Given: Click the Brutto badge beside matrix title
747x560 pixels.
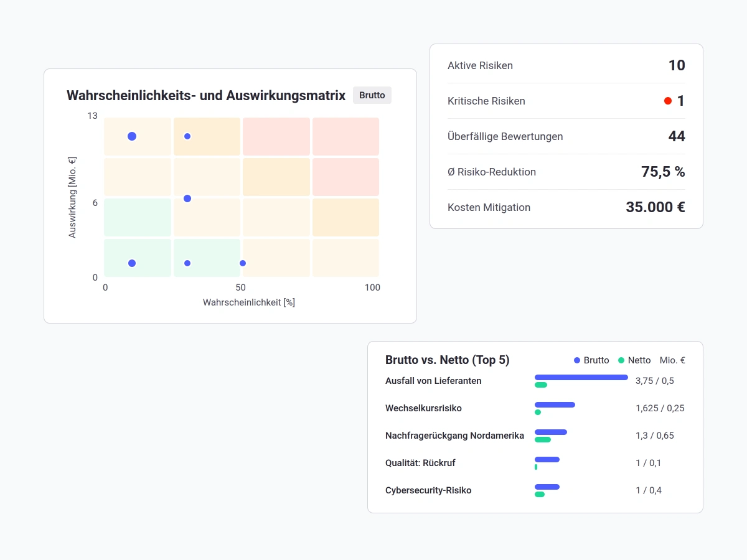Looking at the screenshot, I should 372,95.
